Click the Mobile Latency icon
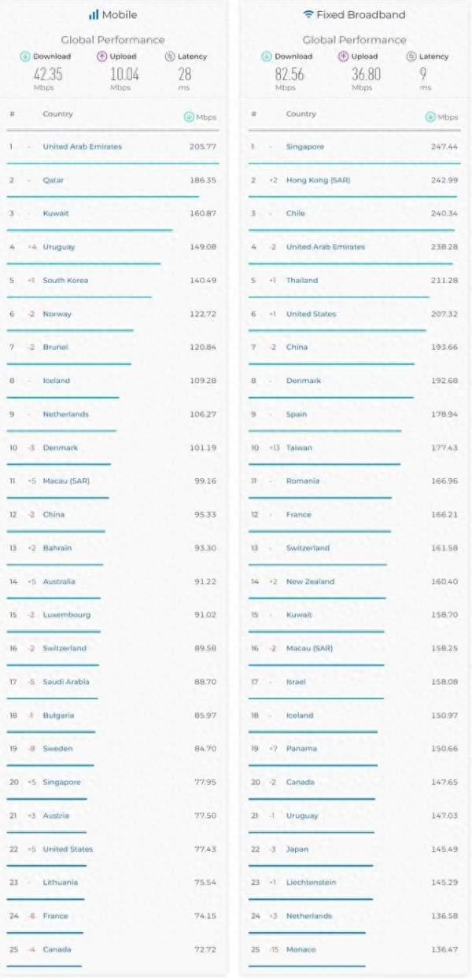This screenshot has width=472, height=980. tap(170, 57)
